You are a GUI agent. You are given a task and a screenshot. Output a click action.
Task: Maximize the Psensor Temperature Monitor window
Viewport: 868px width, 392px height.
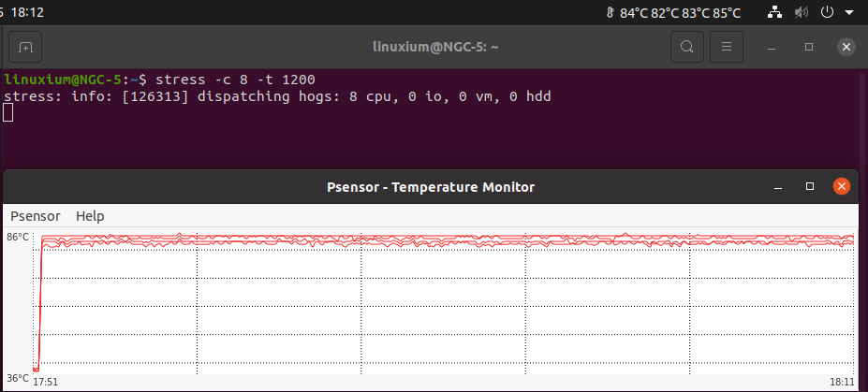tap(810, 187)
